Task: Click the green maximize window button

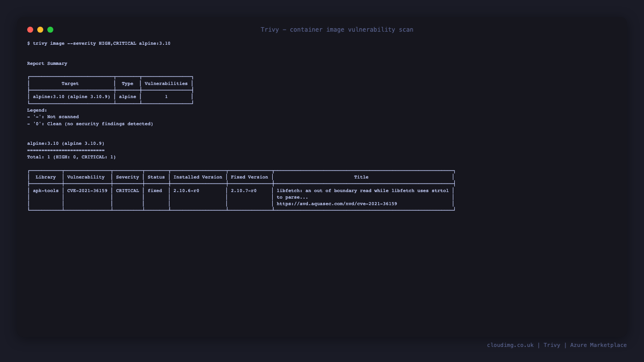Action: [50, 30]
